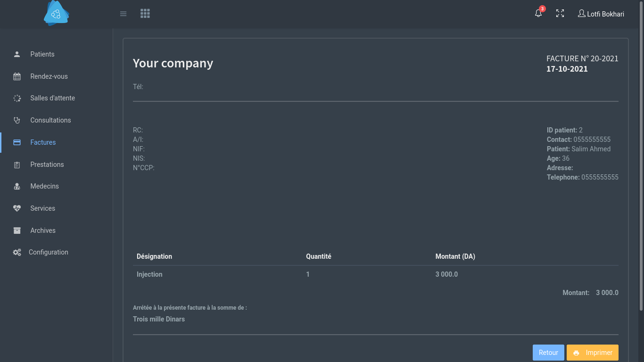Open the notifications bell icon

538,14
